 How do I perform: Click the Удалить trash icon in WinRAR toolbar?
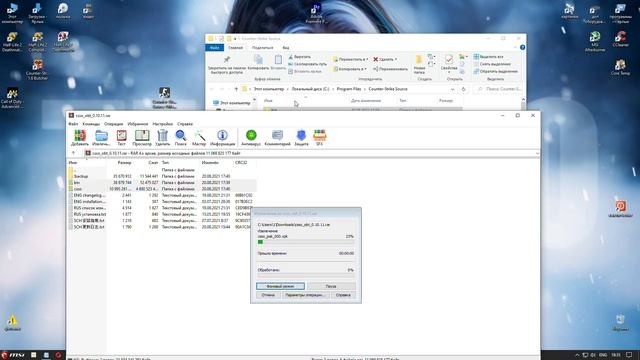(x=162, y=136)
